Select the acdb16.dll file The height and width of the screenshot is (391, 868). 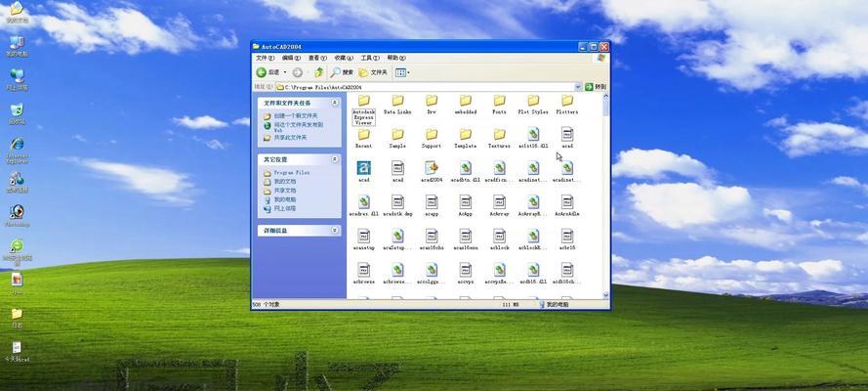(533, 274)
